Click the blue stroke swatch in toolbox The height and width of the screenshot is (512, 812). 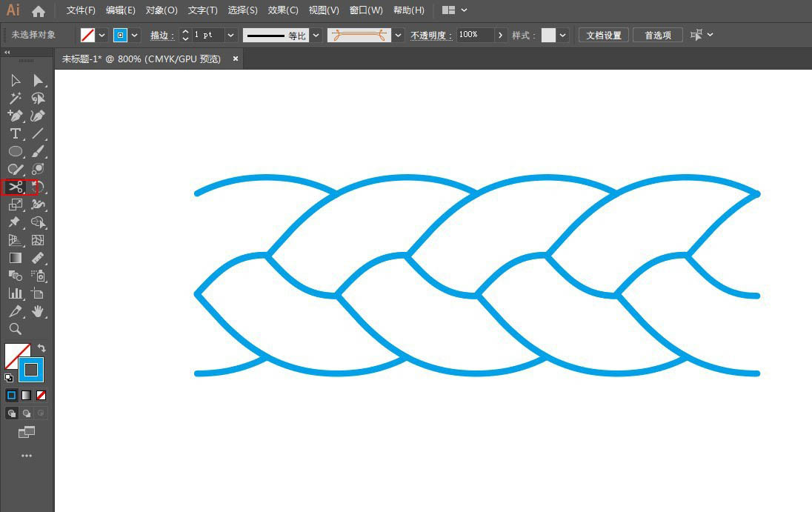tap(31, 369)
